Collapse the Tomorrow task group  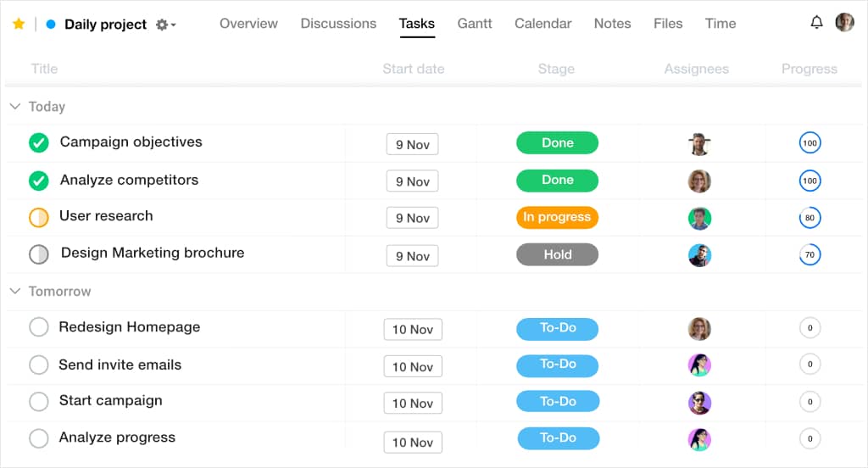tap(14, 292)
